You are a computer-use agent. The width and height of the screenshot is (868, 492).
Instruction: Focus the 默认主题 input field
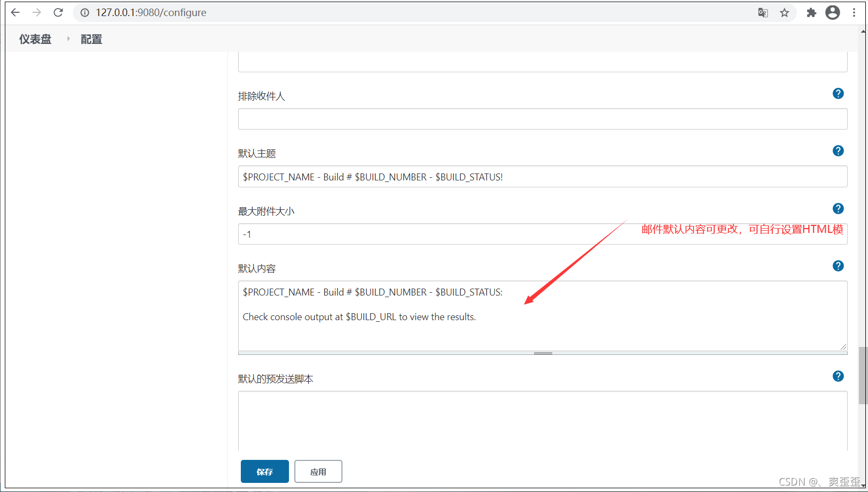(x=543, y=177)
